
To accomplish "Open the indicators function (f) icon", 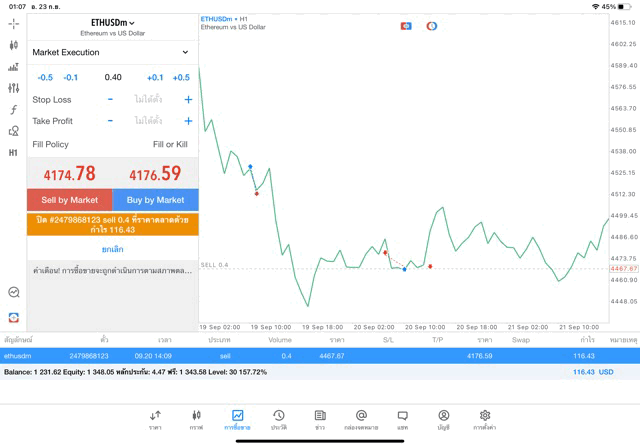I will tap(13, 110).
